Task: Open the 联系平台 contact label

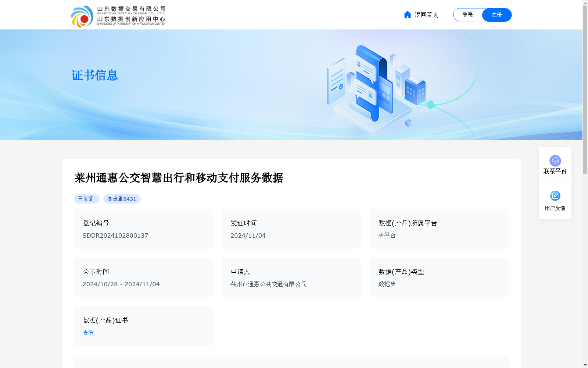Action: click(555, 171)
